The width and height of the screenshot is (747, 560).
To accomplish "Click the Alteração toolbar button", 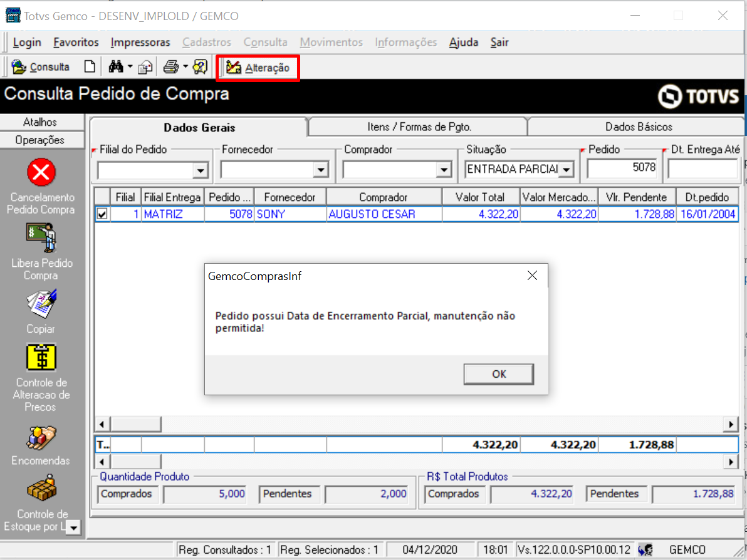I will coord(258,68).
